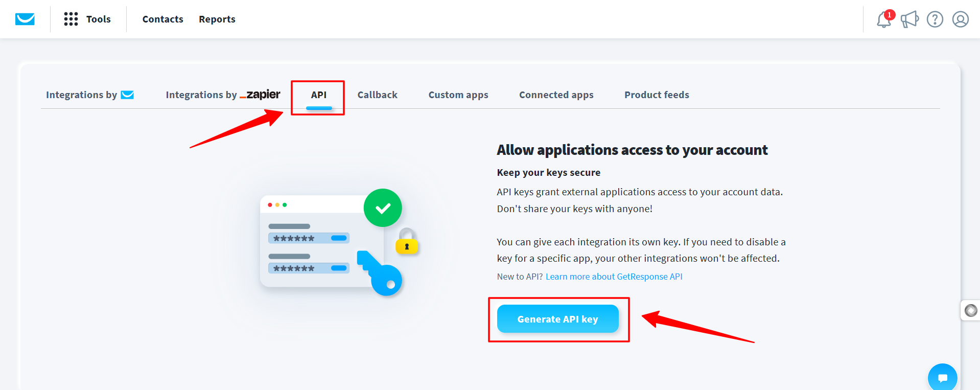Open the live chat bubble
The image size is (980, 390).
[942, 377]
